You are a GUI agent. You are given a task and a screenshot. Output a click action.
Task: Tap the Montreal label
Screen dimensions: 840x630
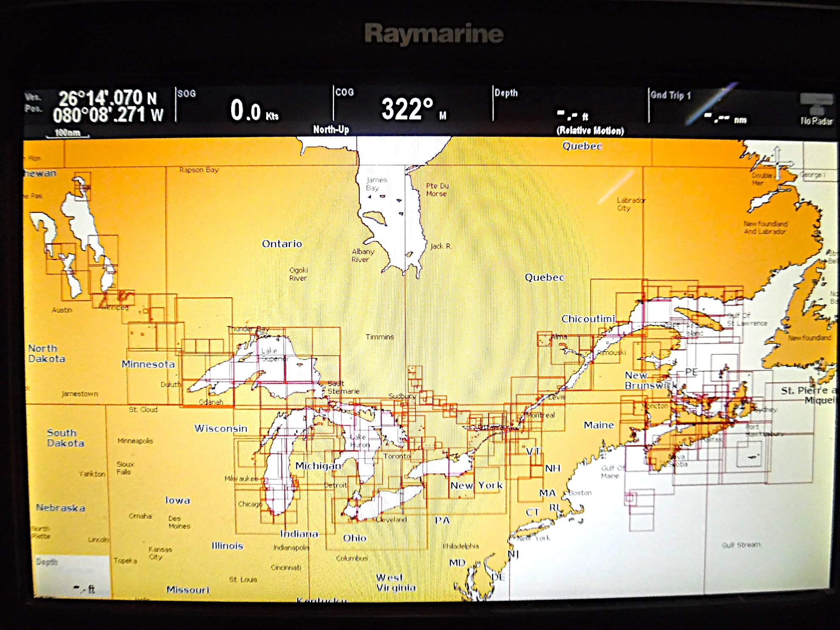[540, 415]
